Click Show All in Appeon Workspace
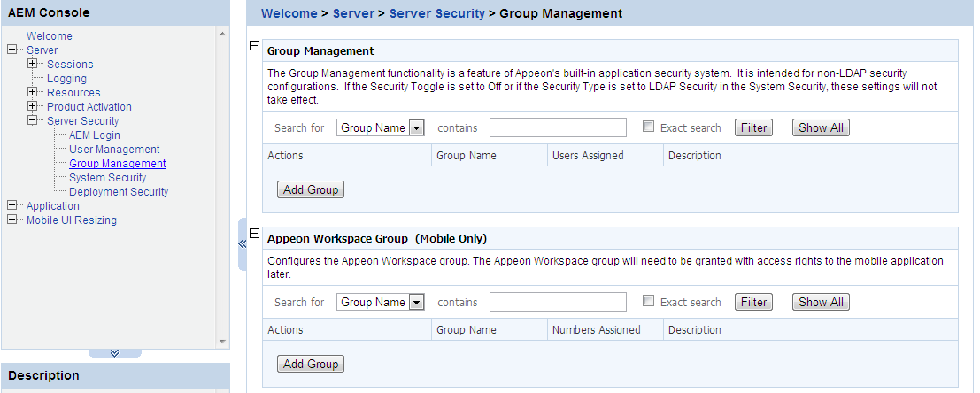Viewport: 980px width, 393px height. point(822,302)
